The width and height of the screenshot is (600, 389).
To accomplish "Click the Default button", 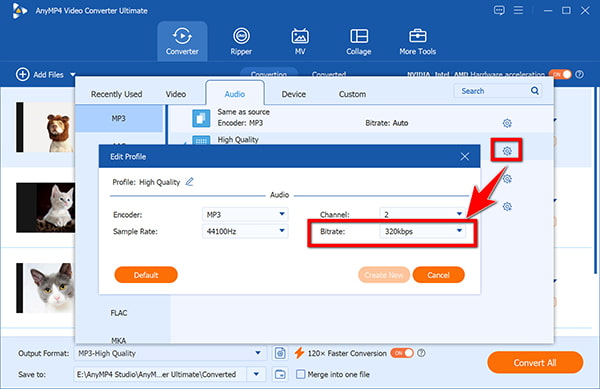I will (x=146, y=275).
